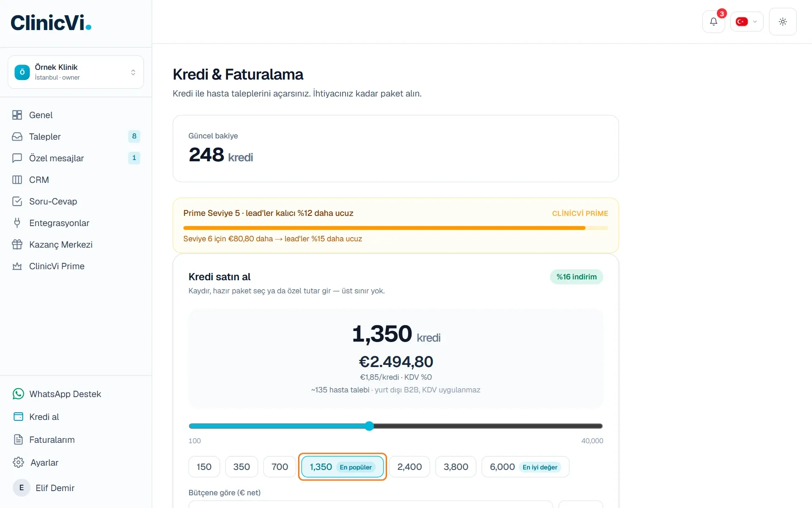Click the slider maximum label 40,000
Viewport: 812px width, 508px height.
(592, 441)
